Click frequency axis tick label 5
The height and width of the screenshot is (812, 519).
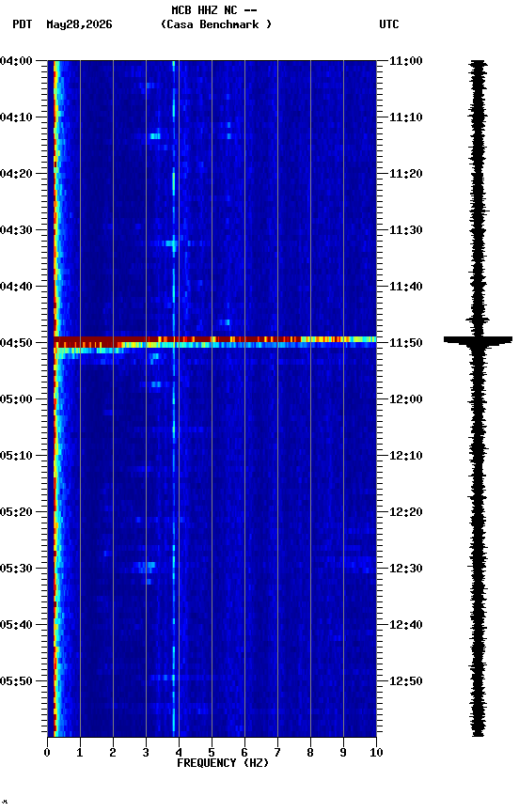(x=212, y=753)
